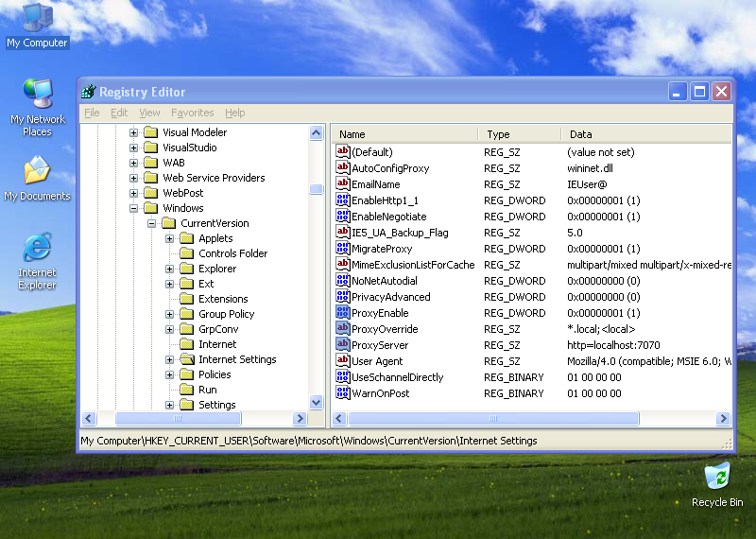Select the Settings key in tree
This screenshot has width=756, height=539.
217,405
